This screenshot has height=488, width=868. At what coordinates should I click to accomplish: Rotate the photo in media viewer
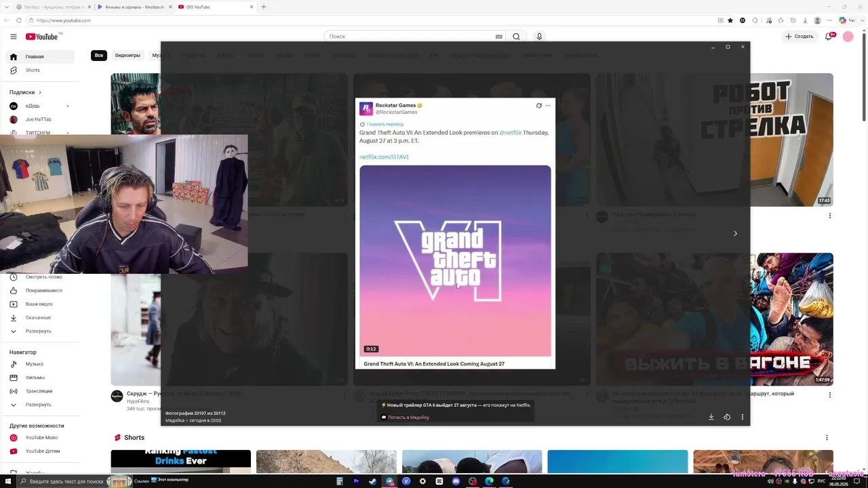point(727,418)
